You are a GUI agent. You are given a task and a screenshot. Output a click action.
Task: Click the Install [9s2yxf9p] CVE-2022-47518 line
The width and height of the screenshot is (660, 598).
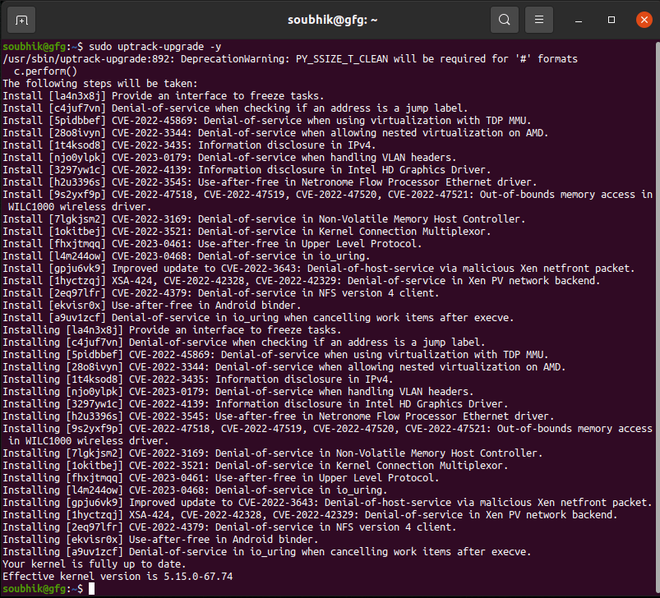pos(327,200)
